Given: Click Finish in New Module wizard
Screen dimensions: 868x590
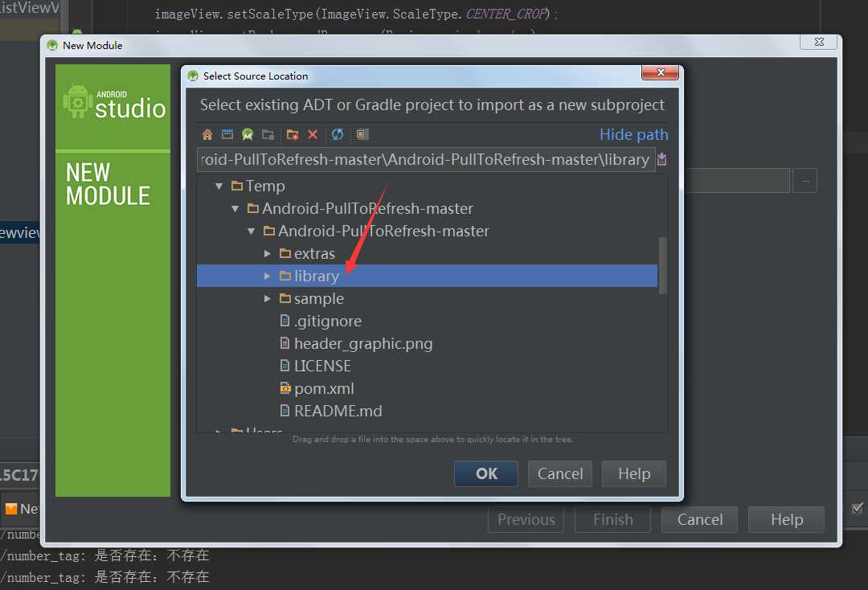Looking at the screenshot, I should click(x=612, y=520).
